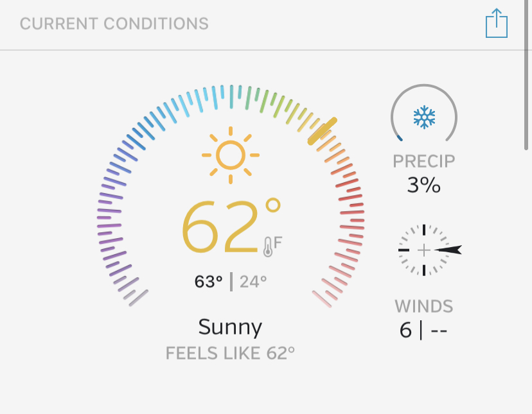
Task: Select the 63° high temperature value
Action: click(208, 281)
